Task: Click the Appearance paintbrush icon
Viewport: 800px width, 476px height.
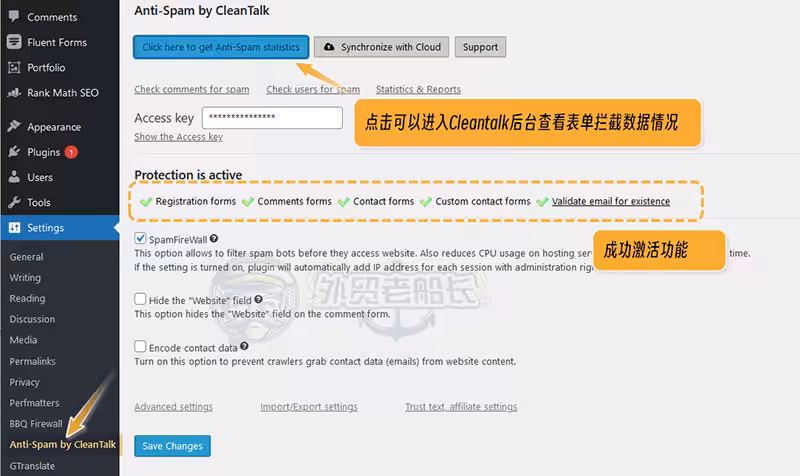Action: tap(14, 126)
